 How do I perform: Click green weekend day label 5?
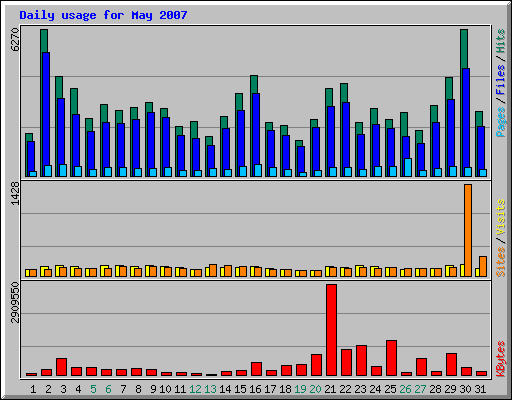(93, 389)
